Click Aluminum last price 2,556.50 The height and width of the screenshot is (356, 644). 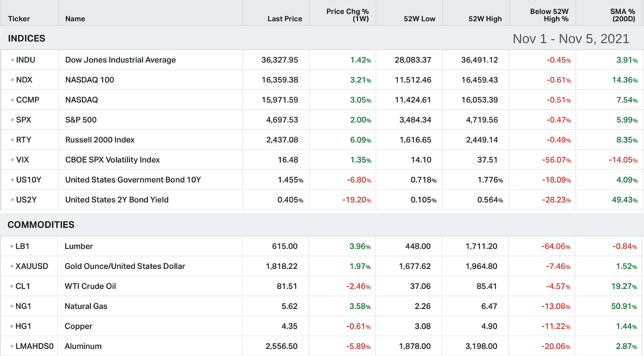coord(282,346)
